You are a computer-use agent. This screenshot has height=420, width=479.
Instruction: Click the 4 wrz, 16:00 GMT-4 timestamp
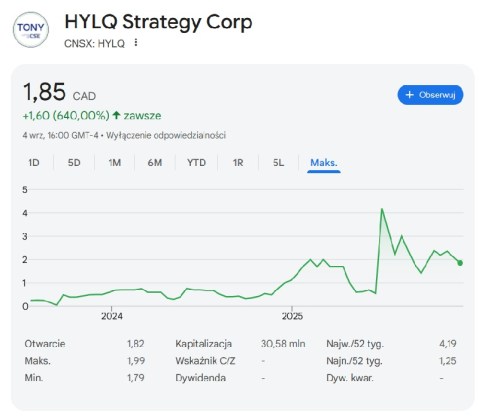pyautogui.click(x=60, y=135)
